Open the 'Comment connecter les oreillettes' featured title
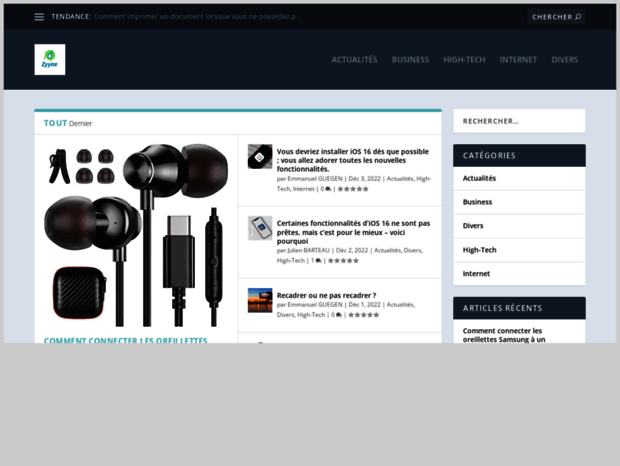Screen dimensions: 620x466 pos(126,340)
